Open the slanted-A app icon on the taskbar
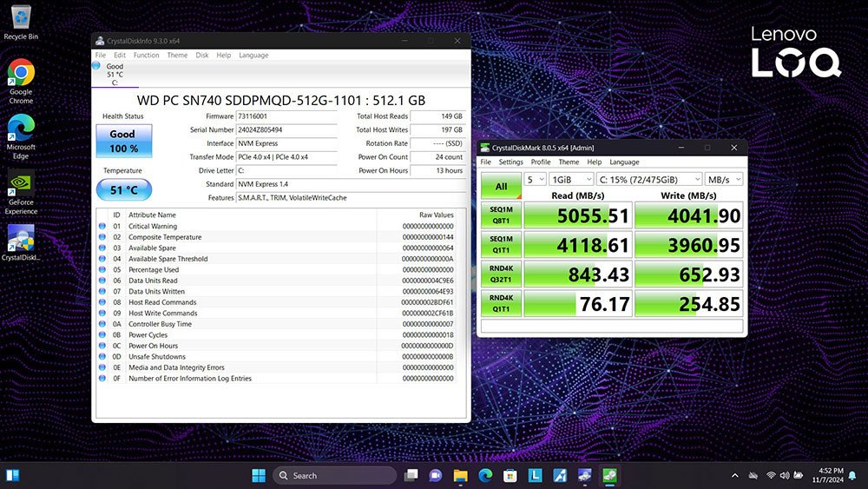Image resolution: width=868 pixels, height=489 pixels. tap(560, 475)
